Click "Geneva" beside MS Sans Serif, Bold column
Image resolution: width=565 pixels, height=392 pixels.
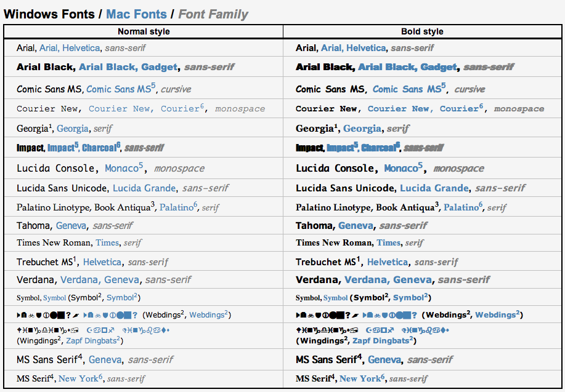pyautogui.click(x=384, y=359)
